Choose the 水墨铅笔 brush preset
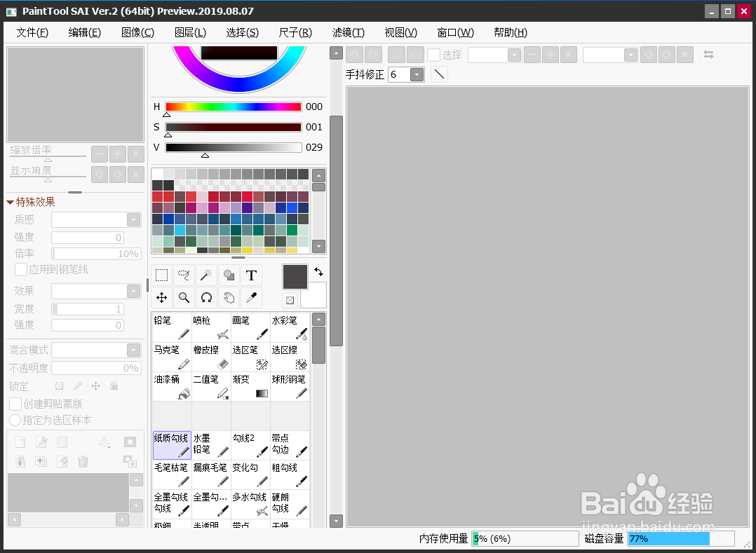Image resolution: width=756 pixels, height=553 pixels. 211,445
